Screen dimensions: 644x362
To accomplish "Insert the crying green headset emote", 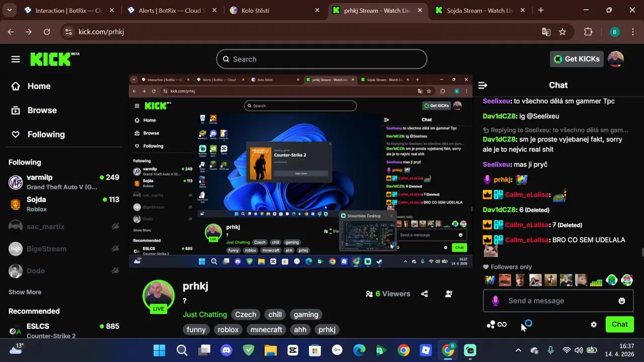I will pyautogui.click(x=611, y=280).
